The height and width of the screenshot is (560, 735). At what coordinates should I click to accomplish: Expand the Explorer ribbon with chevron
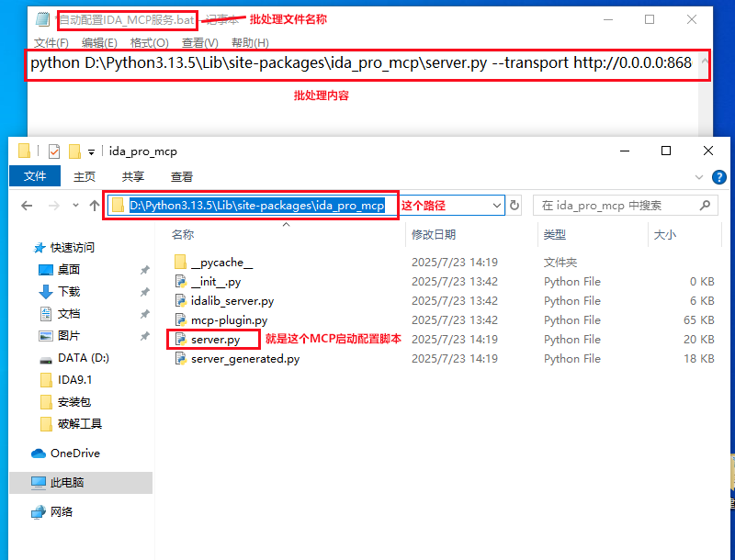[x=699, y=177]
